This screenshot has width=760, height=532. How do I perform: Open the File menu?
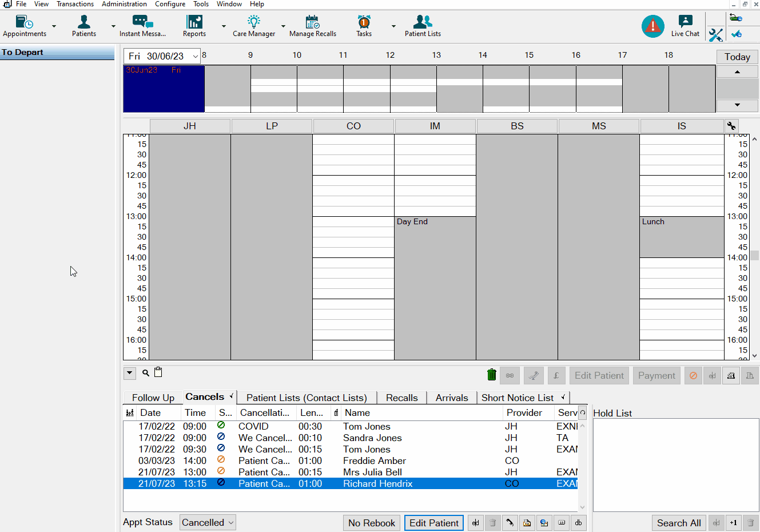coord(21,4)
